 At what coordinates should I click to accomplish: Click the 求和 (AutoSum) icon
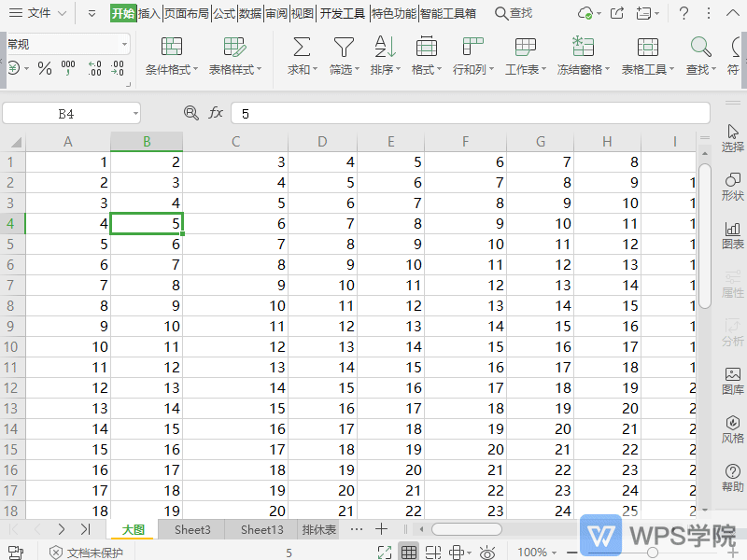point(301,48)
